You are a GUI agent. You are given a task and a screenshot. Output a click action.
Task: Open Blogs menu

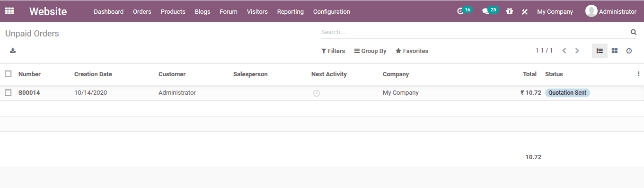(202, 11)
